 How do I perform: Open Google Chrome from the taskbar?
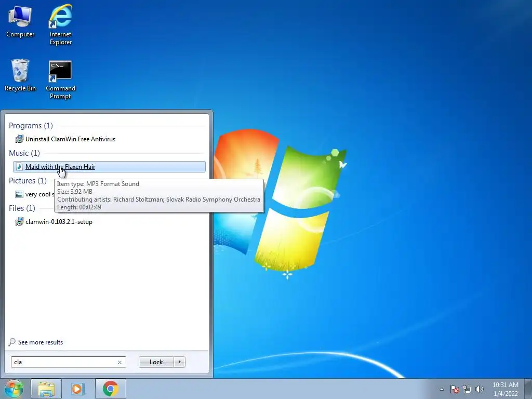click(x=110, y=389)
